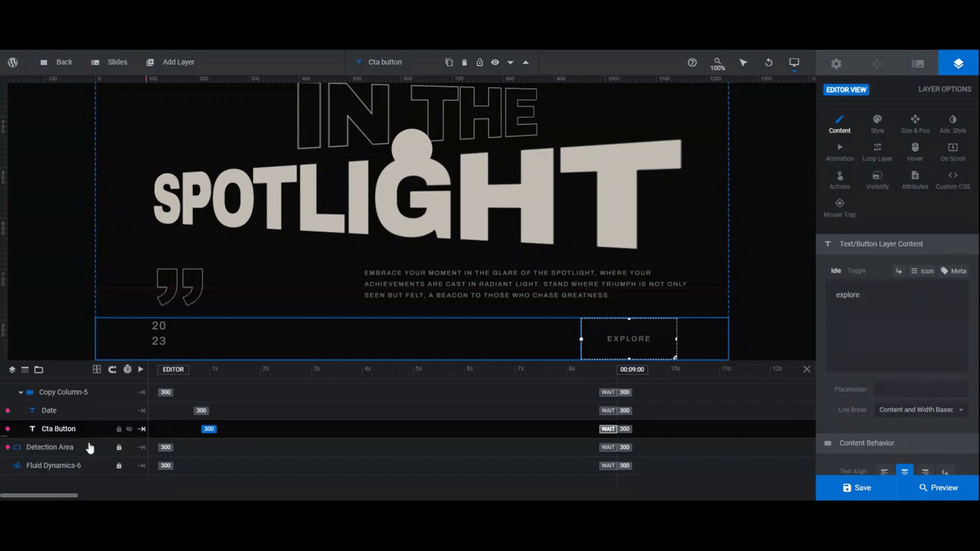The height and width of the screenshot is (551, 980).
Task: Open the help question mark
Action: [x=692, y=62]
